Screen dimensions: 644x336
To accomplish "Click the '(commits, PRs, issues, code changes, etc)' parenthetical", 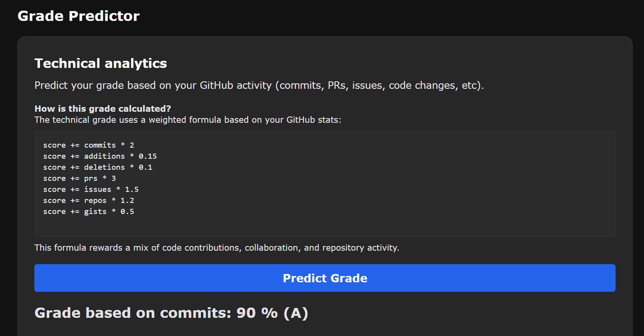I will tap(379, 85).
